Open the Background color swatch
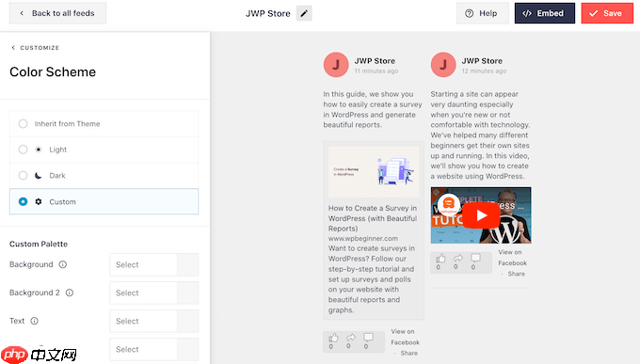Viewport: 640px width, 364px height. point(187,264)
